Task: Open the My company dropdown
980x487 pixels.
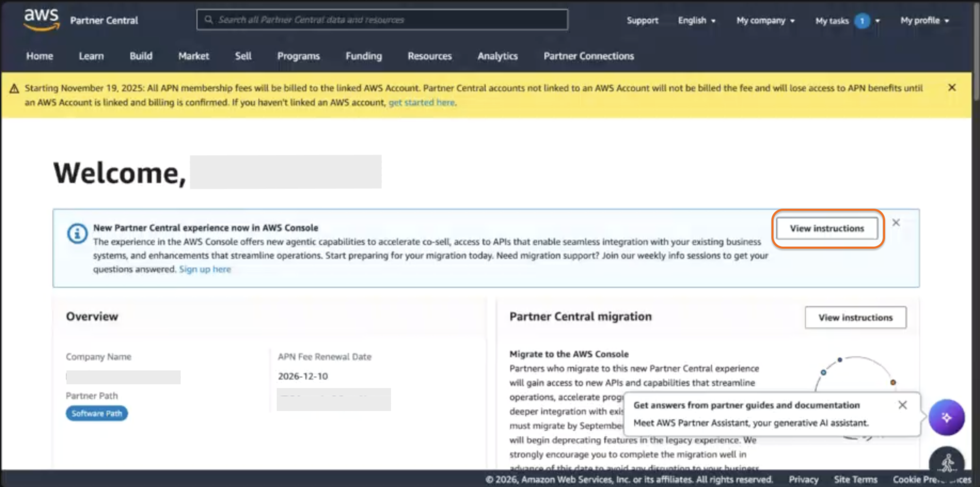Action: point(765,20)
